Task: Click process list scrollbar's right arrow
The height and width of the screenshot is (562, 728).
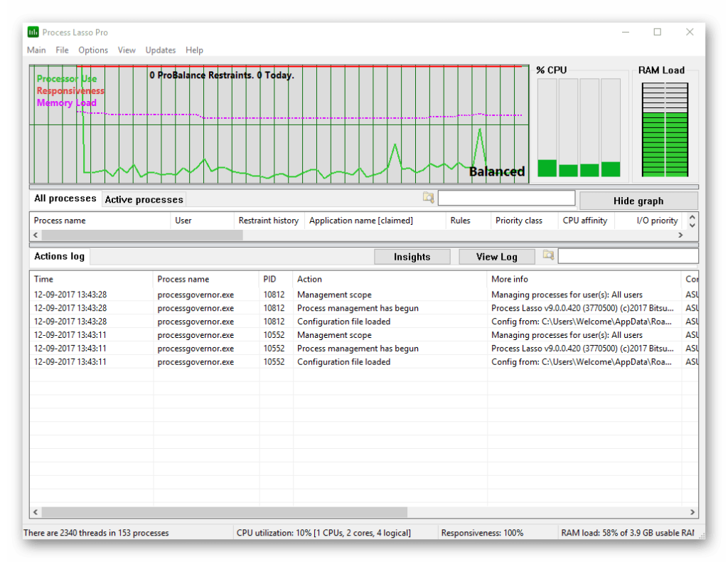Action: (x=680, y=235)
